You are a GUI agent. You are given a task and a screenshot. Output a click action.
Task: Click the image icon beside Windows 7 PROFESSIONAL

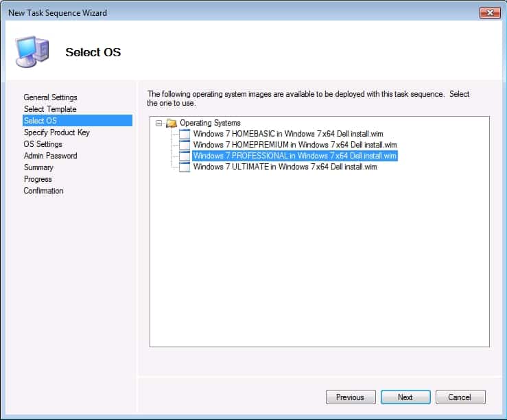coord(185,156)
